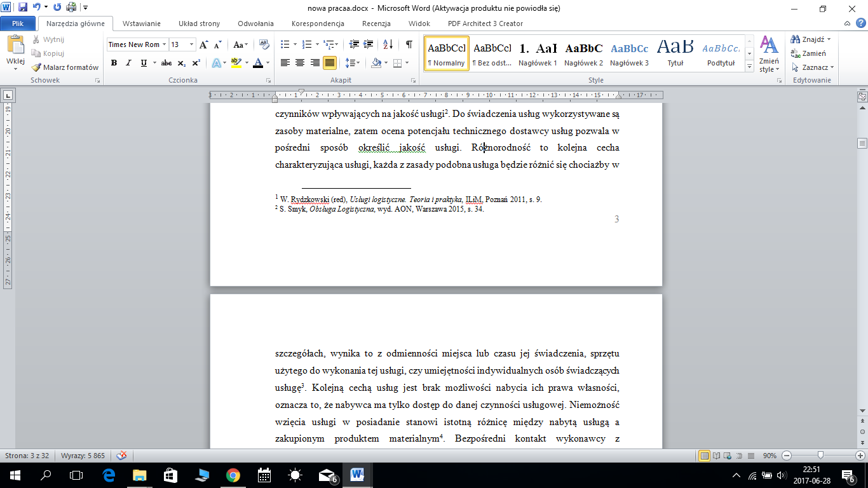
Task: Increase indent of the paragraph
Action: coord(369,44)
